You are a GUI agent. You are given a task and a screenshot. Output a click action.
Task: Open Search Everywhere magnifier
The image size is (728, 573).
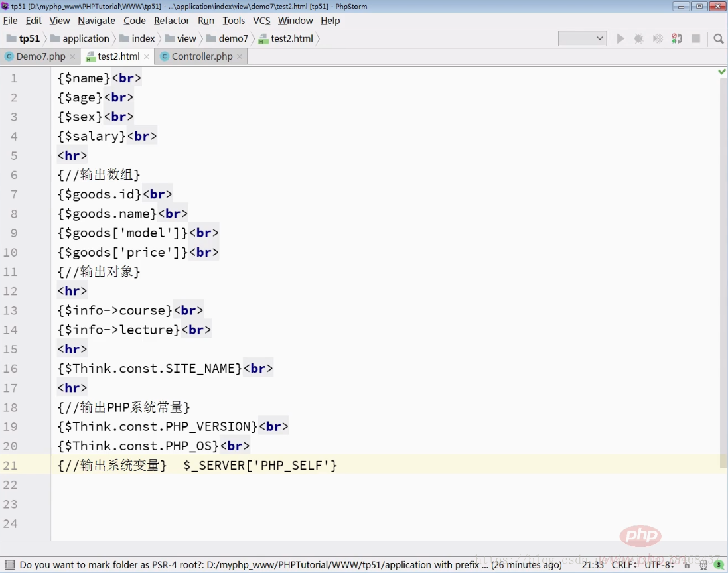[717, 38]
